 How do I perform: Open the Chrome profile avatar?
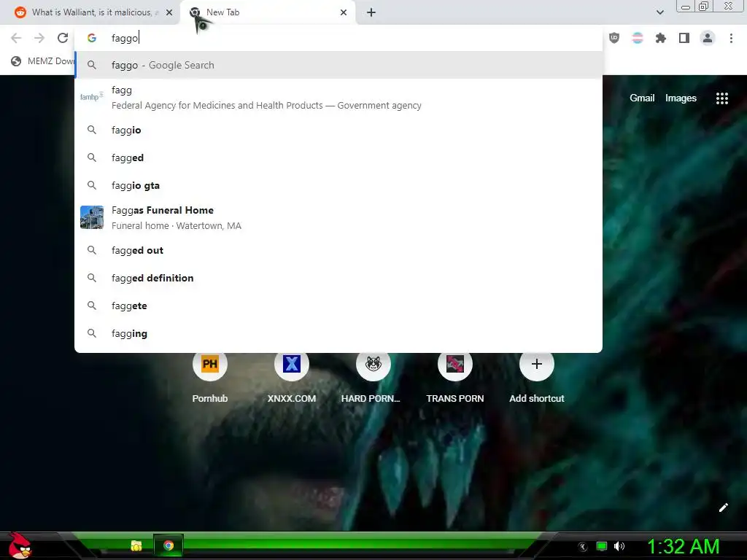[708, 38]
